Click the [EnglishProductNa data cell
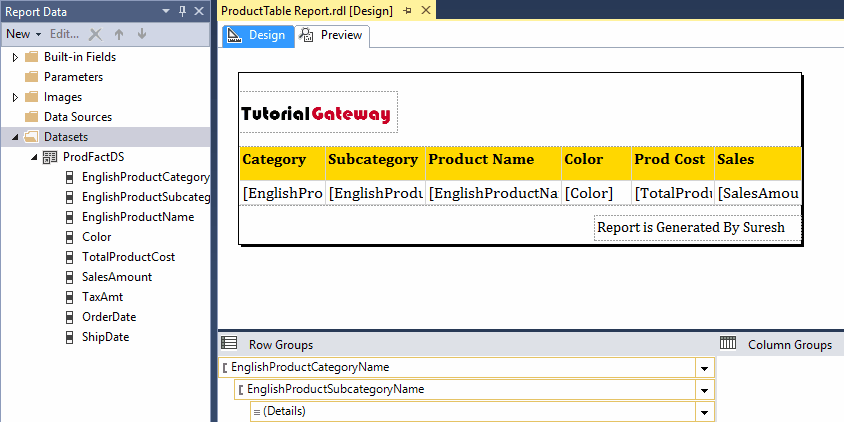 tap(493, 193)
